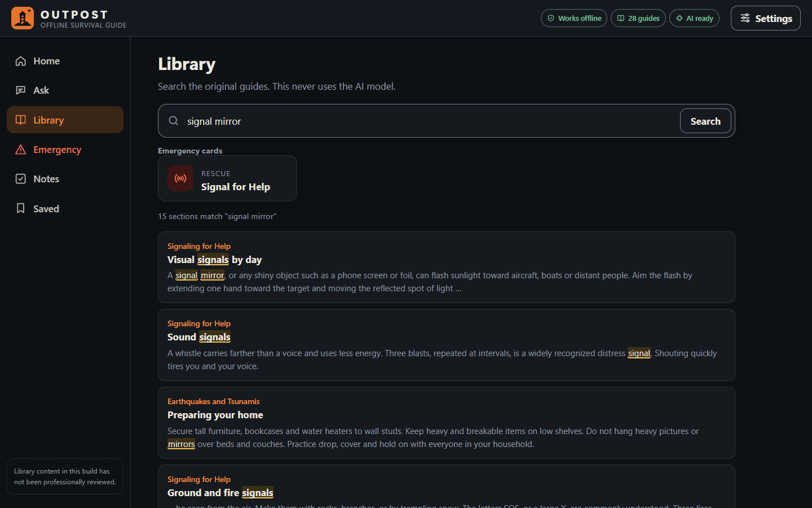This screenshot has height=508, width=812.
Task: Click the '15 sections match' results text
Action: 217,216
